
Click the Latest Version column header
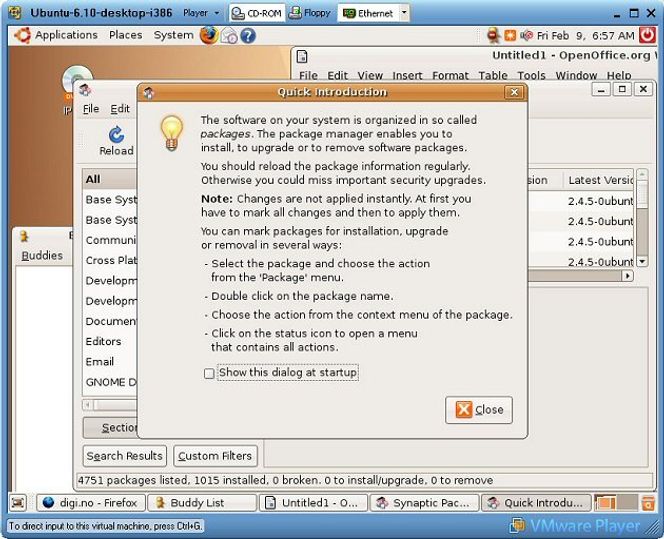pos(600,180)
